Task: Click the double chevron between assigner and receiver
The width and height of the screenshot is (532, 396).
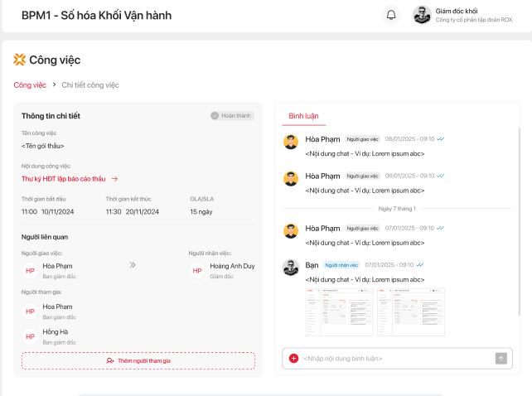Action: [x=133, y=266]
